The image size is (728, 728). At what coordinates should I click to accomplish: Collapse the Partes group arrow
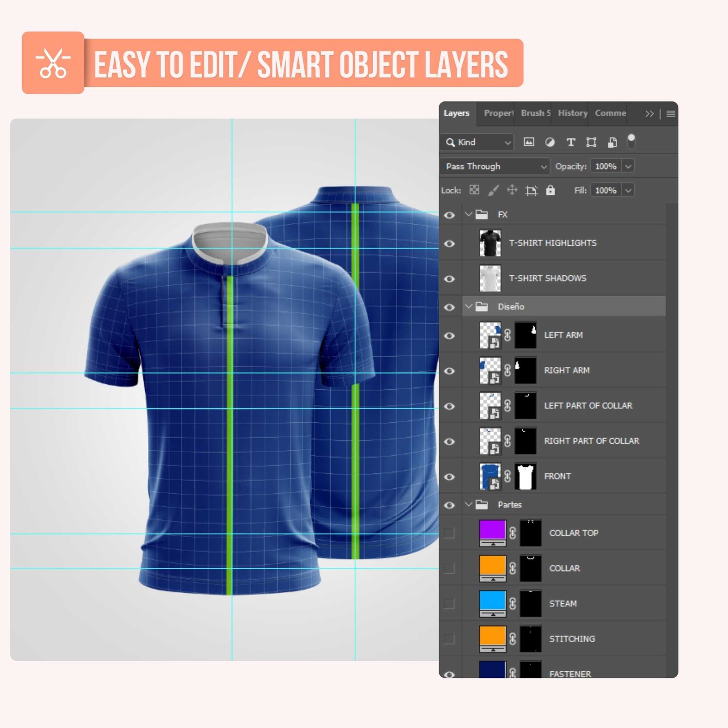[469, 504]
